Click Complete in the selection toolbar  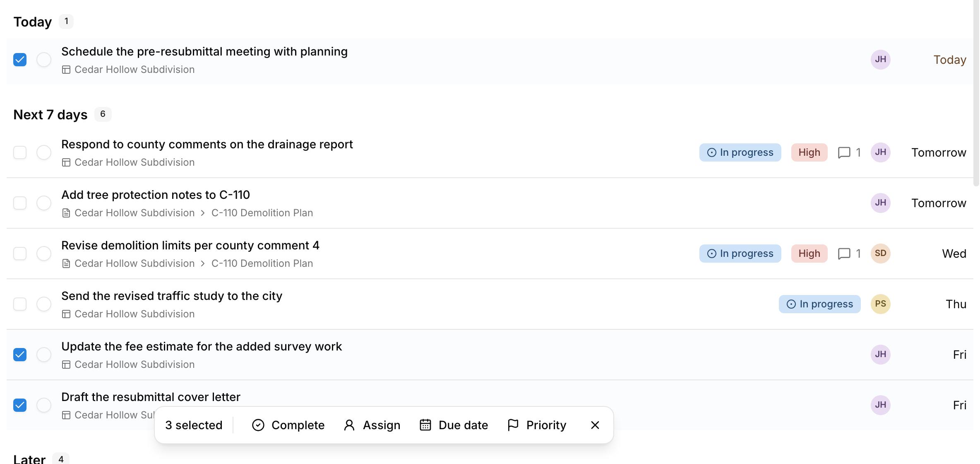pos(288,425)
